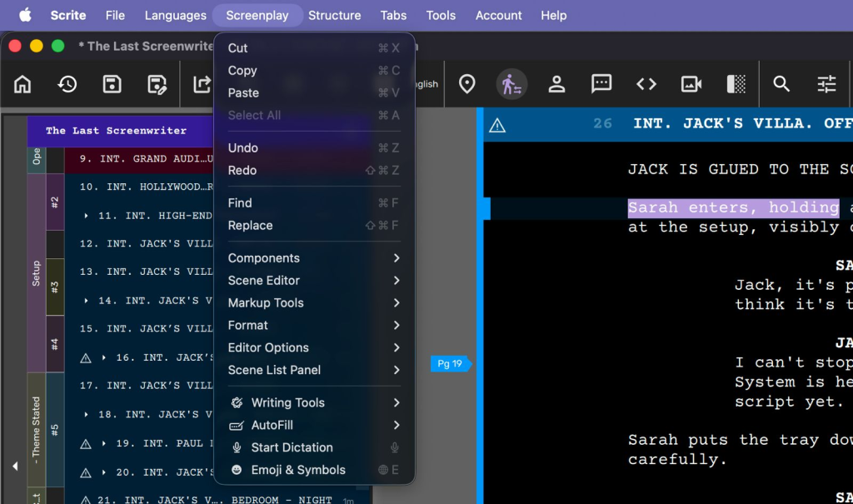Click the Search magnifier icon
Screen dimensions: 853x504
coord(781,84)
